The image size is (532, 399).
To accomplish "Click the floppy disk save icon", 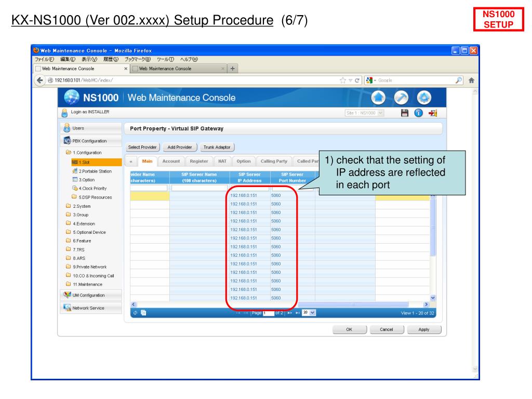I will coord(404,113).
